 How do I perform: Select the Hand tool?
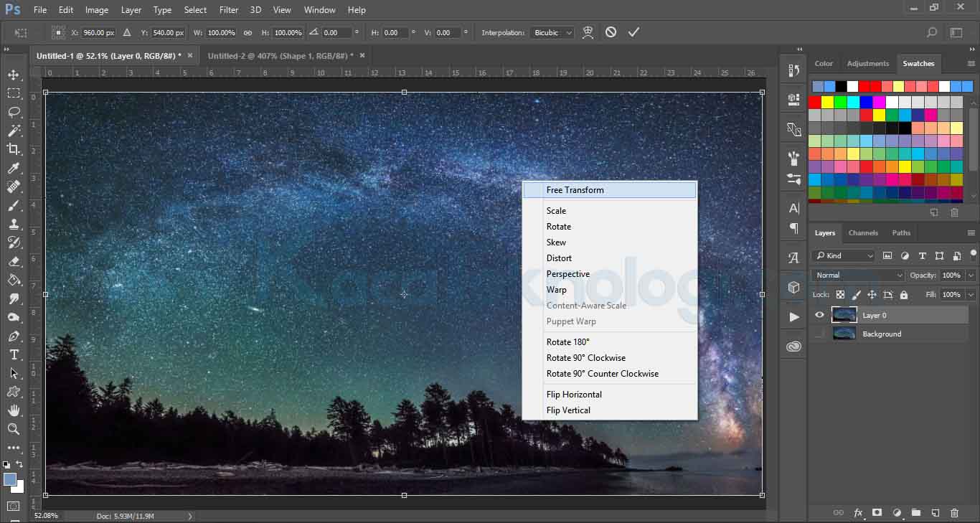14,410
